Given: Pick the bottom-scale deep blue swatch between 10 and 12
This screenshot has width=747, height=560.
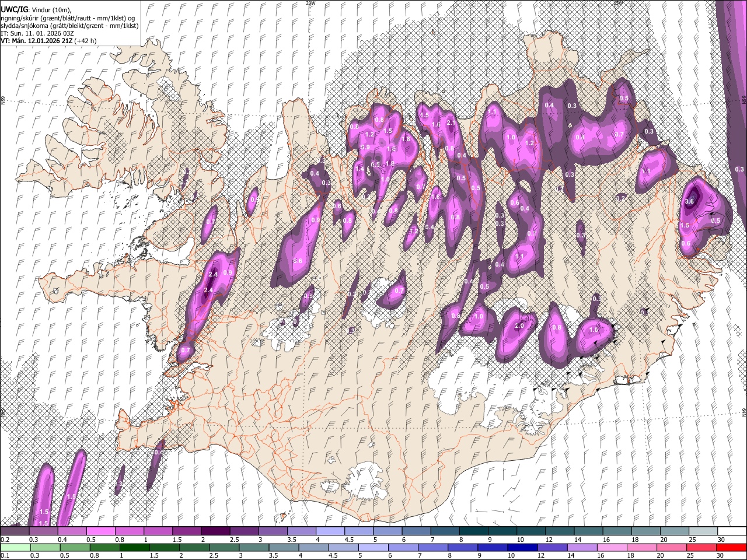Looking at the screenshot, I should pyautogui.click(x=522, y=547).
